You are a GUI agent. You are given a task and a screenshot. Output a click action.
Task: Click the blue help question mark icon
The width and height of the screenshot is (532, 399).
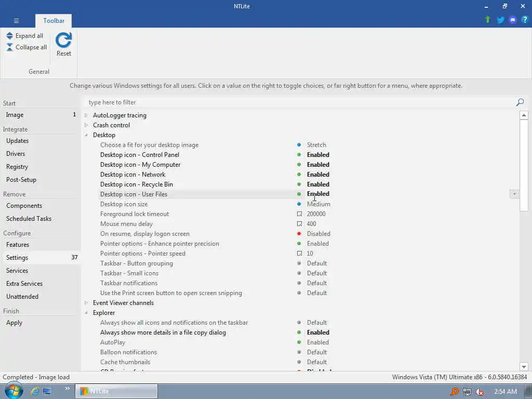pos(525,20)
